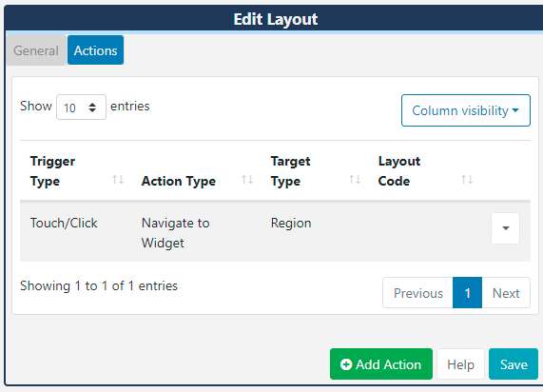Viewport: 543px width, 392px height.
Task: Sort by Trigger Type column arrows
Action: (x=118, y=180)
